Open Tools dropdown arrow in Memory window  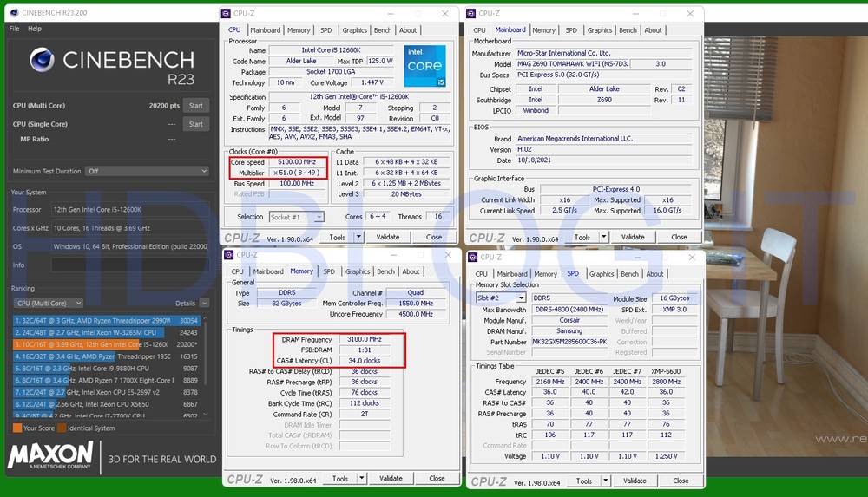coord(361,478)
